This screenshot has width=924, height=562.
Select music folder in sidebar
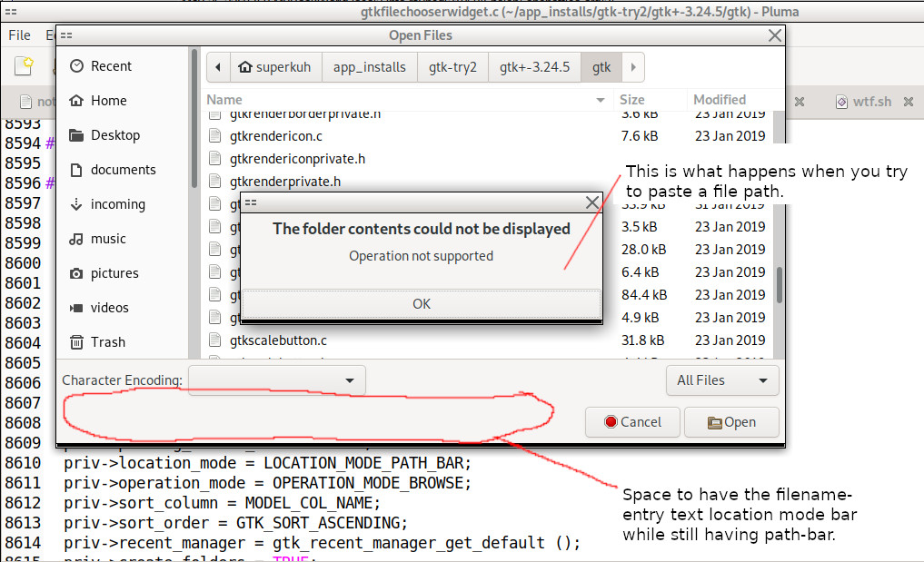click(97, 239)
